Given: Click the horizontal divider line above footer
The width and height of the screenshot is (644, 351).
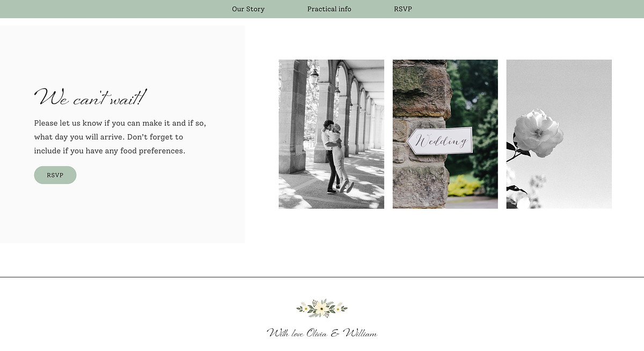Looking at the screenshot, I should 322,277.
